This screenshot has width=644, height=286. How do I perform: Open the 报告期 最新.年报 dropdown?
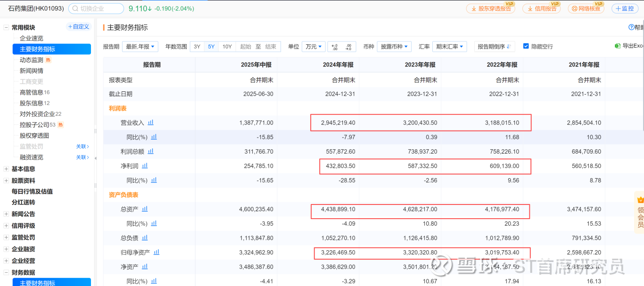click(x=140, y=47)
